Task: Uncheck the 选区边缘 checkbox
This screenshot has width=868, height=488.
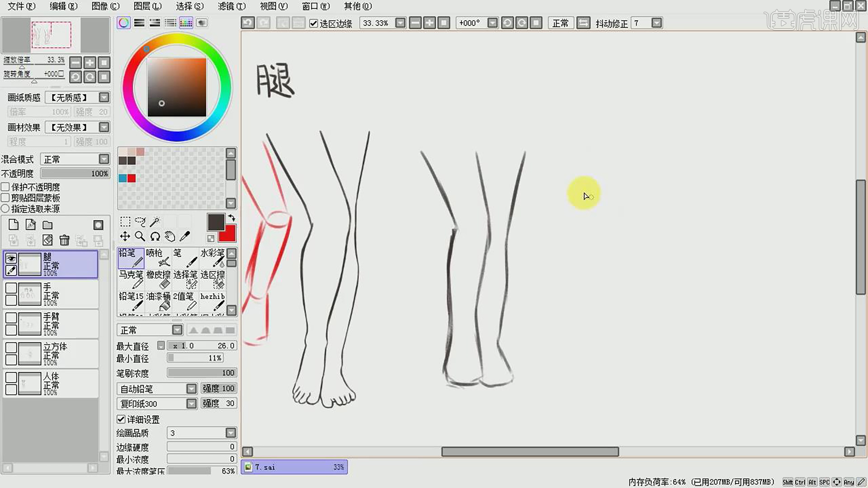Action: click(313, 23)
